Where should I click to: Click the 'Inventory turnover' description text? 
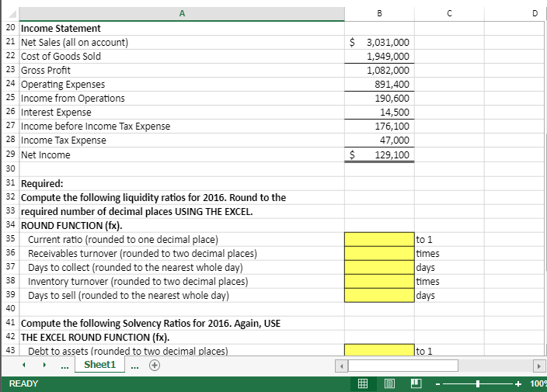(x=138, y=282)
